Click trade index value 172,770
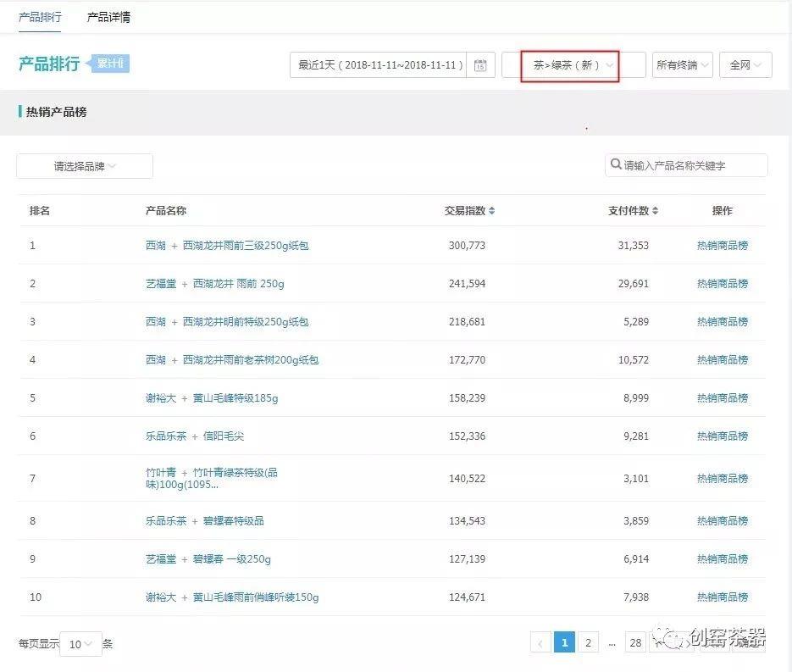Screen dimensions: 792x672 pos(468,360)
